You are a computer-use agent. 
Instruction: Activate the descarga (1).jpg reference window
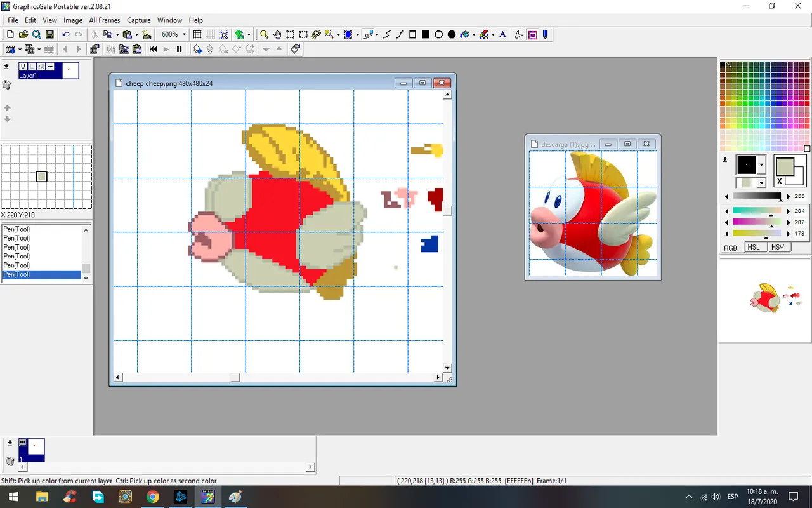[568, 144]
